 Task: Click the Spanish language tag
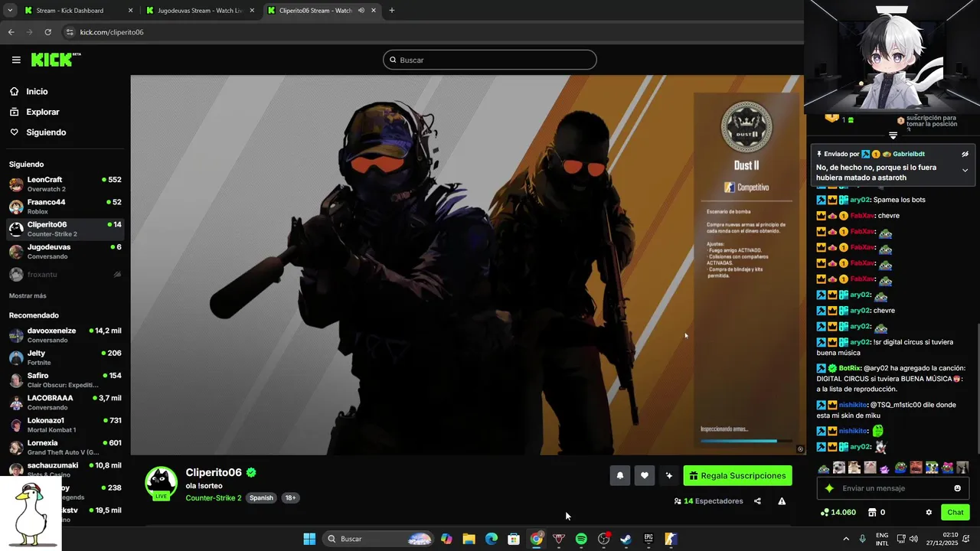coord(261,497)
